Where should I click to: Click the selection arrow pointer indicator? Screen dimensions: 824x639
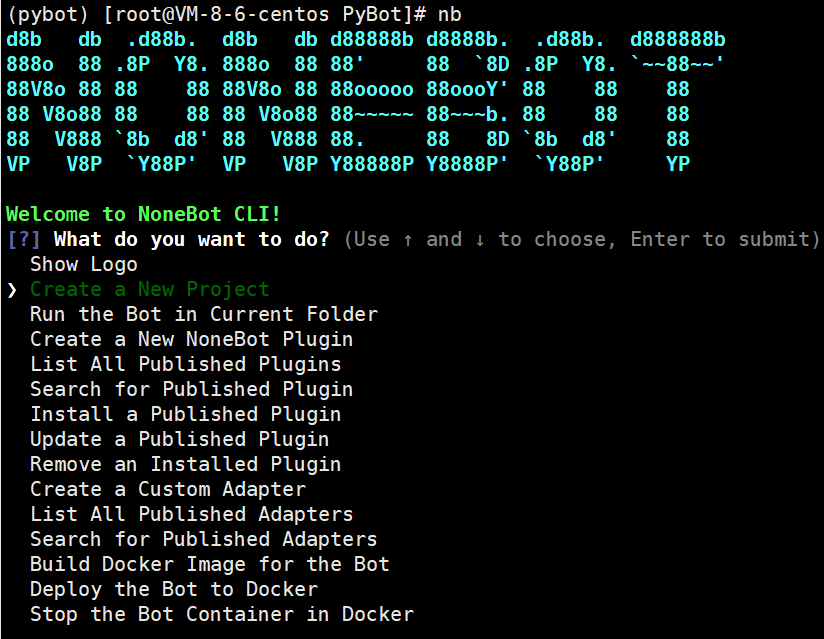pyautogui.click(x=13, y=290)
